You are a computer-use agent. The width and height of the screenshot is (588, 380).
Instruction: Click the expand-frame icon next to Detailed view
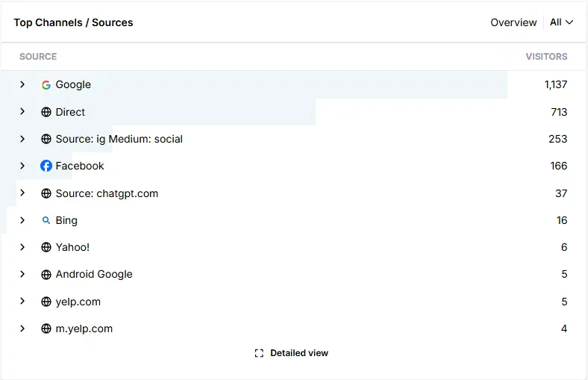pyautogui.click(x=259, y=353)
